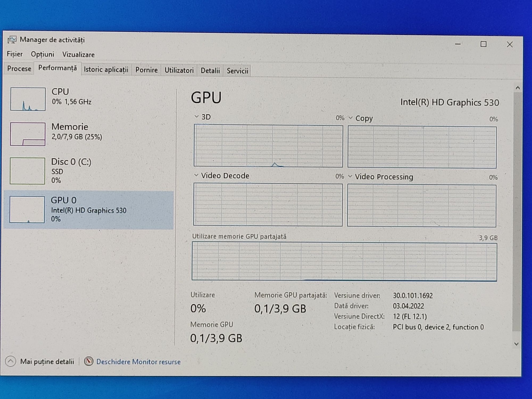Click the 0% 1,56 GHz CPU text
This screenshot has width=532, height=399.
72,102
